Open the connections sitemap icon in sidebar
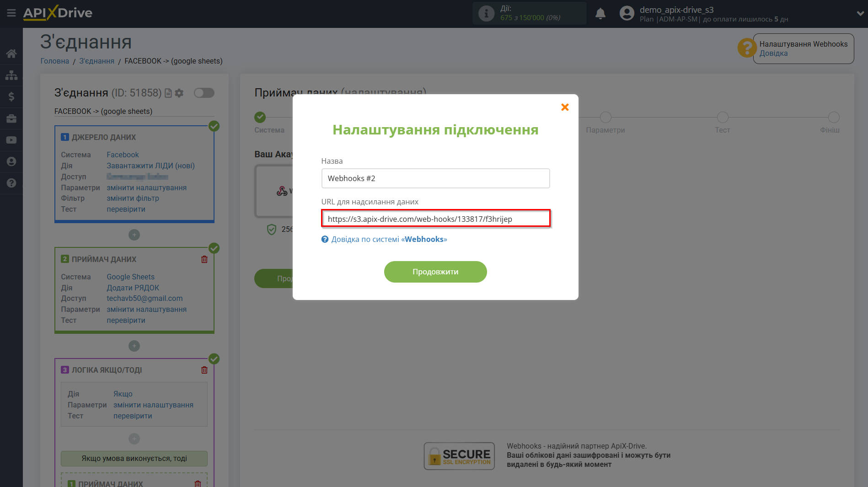 11,75
